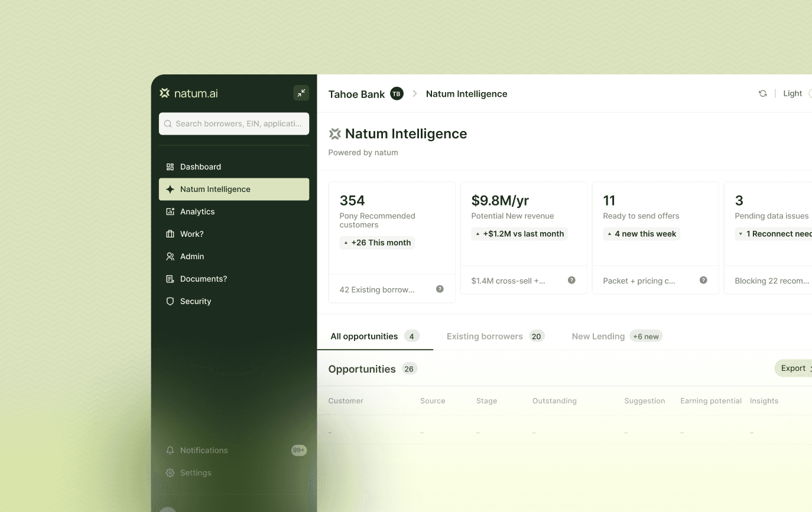Viewport: 812px width, 512px height.
Task: Click the 11 Ready to send offers figure
Action: coord(609,201)
